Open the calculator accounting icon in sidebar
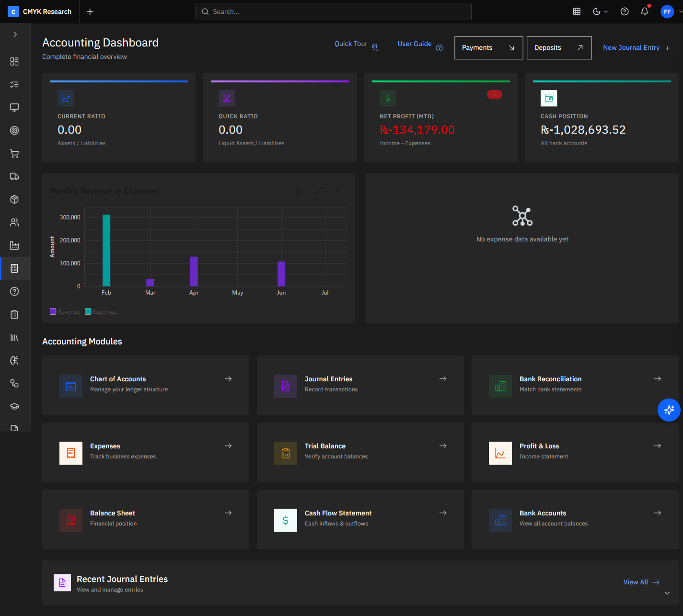Image resolution: width=683 pixels, height=616 pixels. (14, 268)
